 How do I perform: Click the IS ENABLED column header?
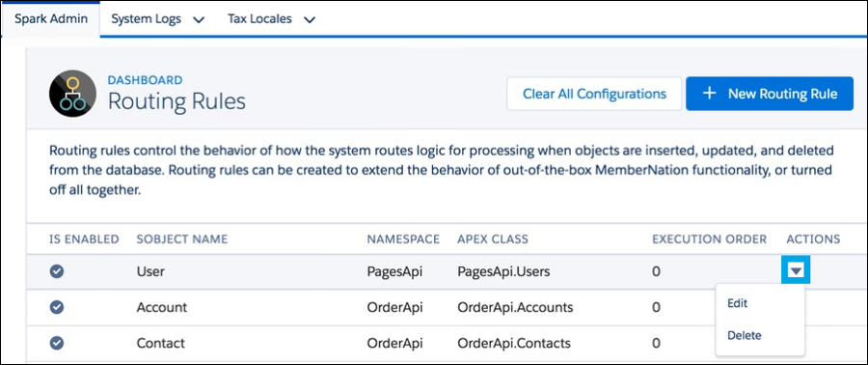[x=84, y=239]
